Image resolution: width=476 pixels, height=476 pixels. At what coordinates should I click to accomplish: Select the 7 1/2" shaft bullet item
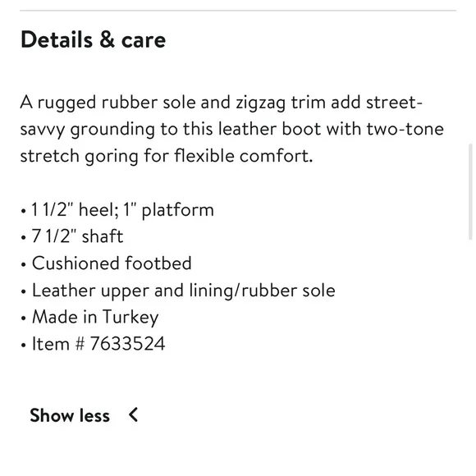click(72, 236)
